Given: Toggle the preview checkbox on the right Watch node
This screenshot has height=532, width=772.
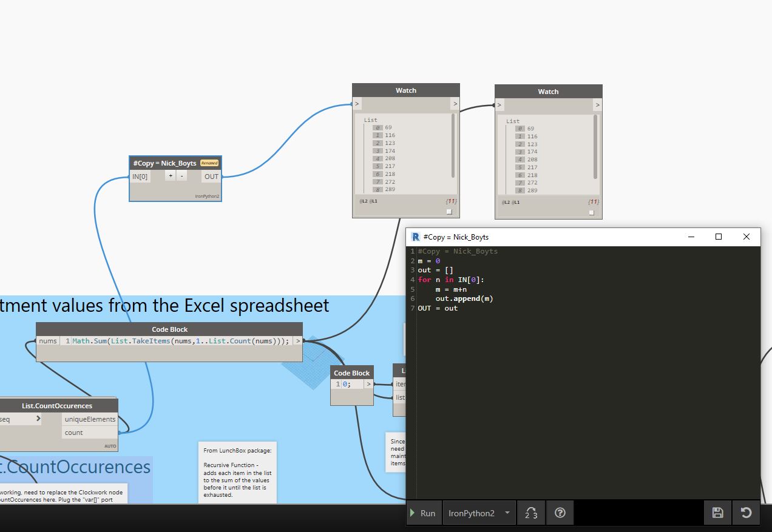Looking at the screenshot, I should click(591, 212).
